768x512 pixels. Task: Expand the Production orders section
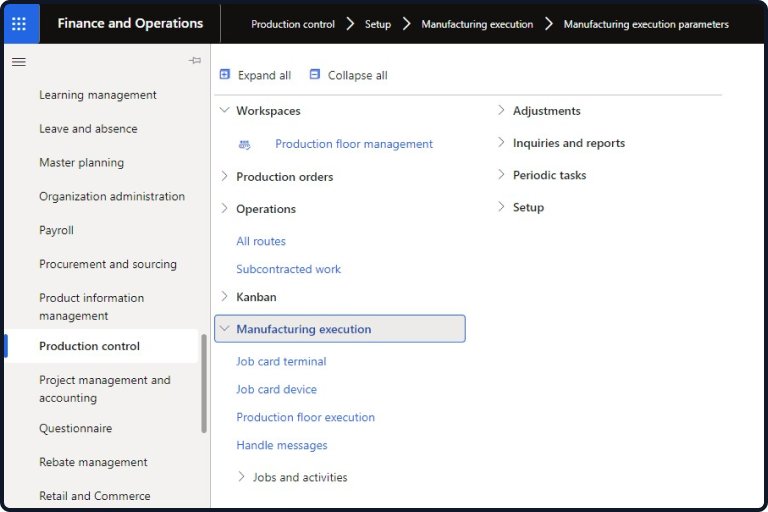[224, 176]
